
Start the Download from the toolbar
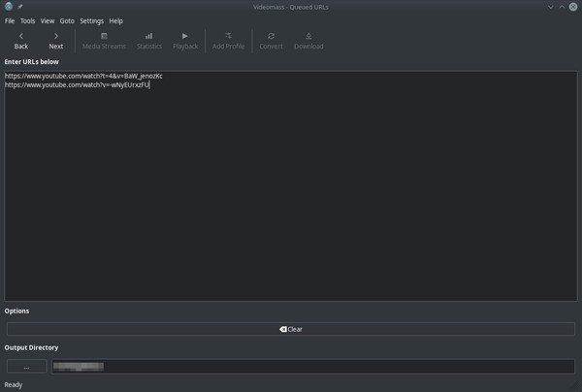308,40
